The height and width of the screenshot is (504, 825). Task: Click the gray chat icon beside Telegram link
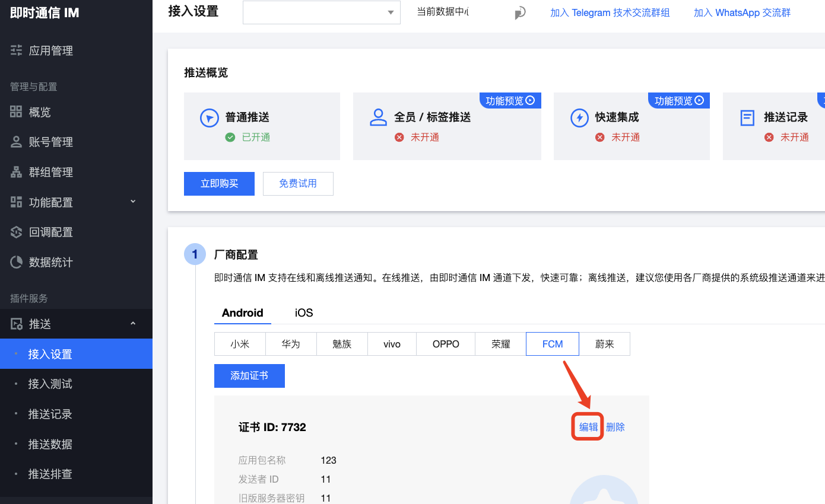[520, 12]
